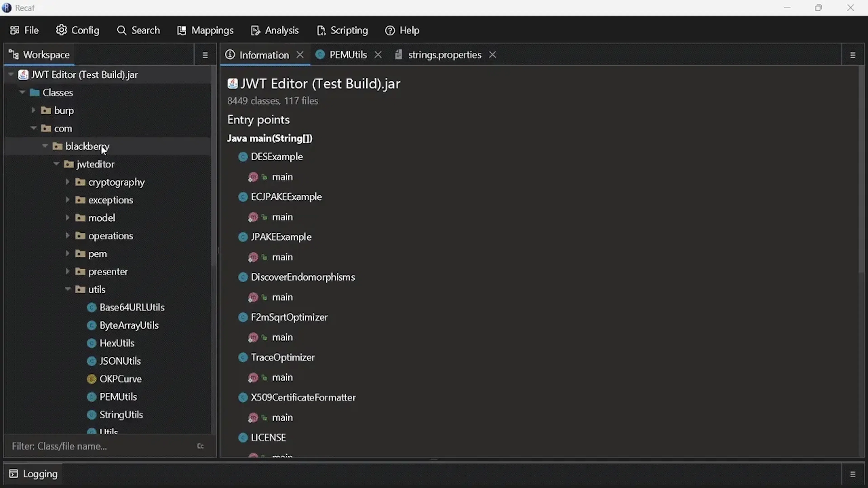Click main method icon under TraceOptimizer

[x=253, y=377]
